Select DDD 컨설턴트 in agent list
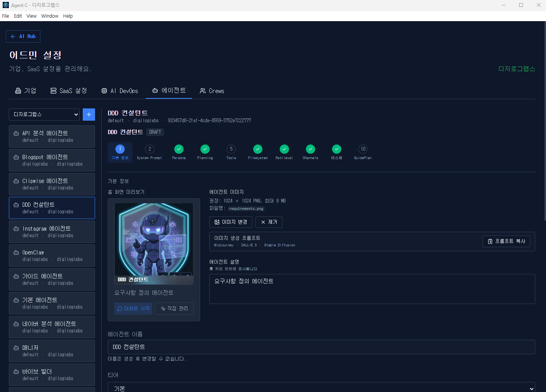This screenshot has height=392, width=546. 52,208
